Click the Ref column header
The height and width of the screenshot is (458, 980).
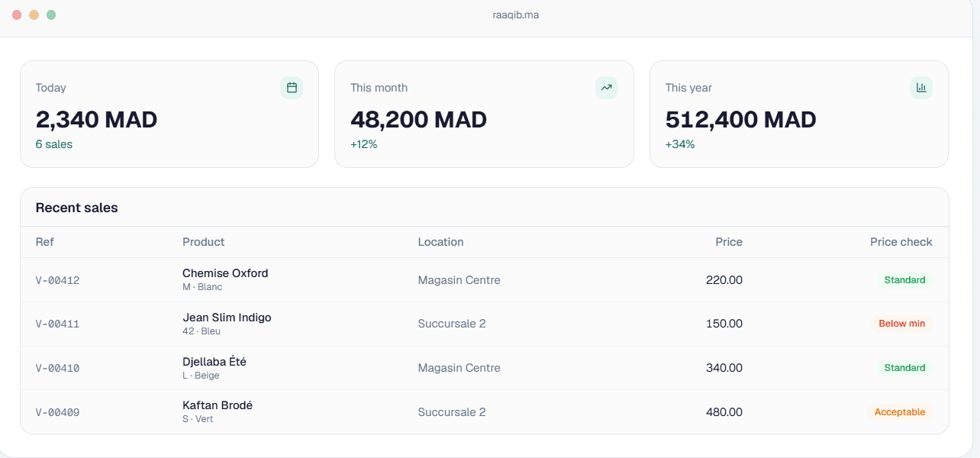45,242
